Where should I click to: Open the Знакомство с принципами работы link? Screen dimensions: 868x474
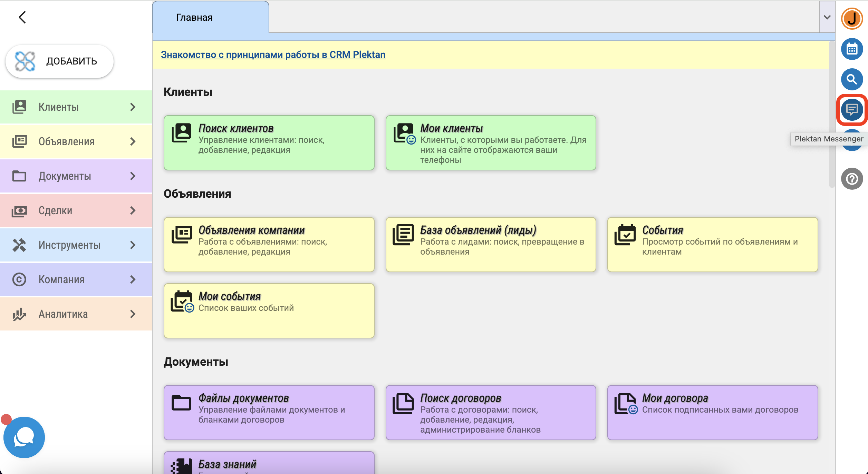point(273,55)
